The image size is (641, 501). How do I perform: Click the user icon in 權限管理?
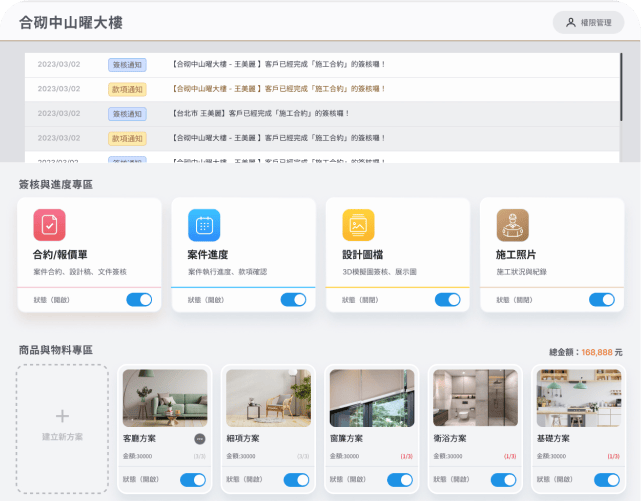[571, 22]
